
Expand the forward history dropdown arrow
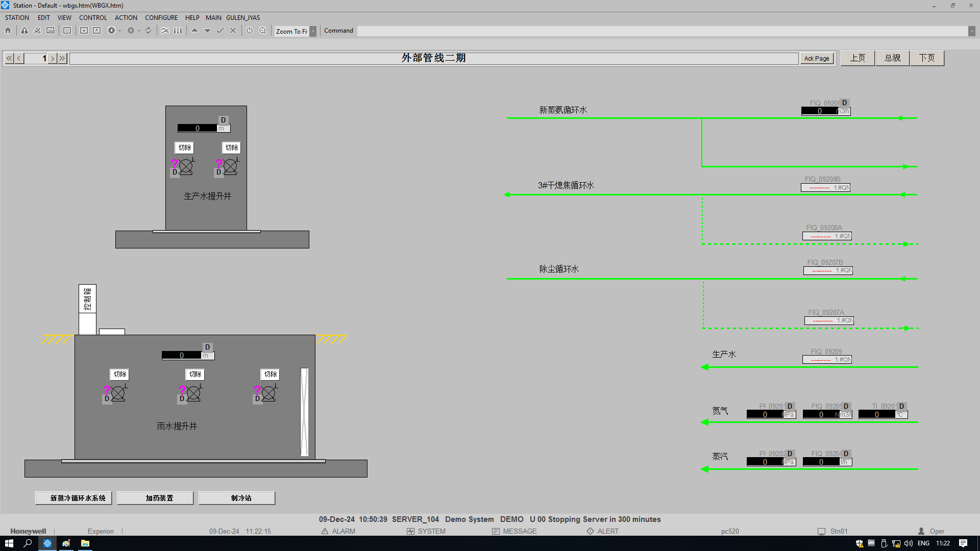[139, 31]
